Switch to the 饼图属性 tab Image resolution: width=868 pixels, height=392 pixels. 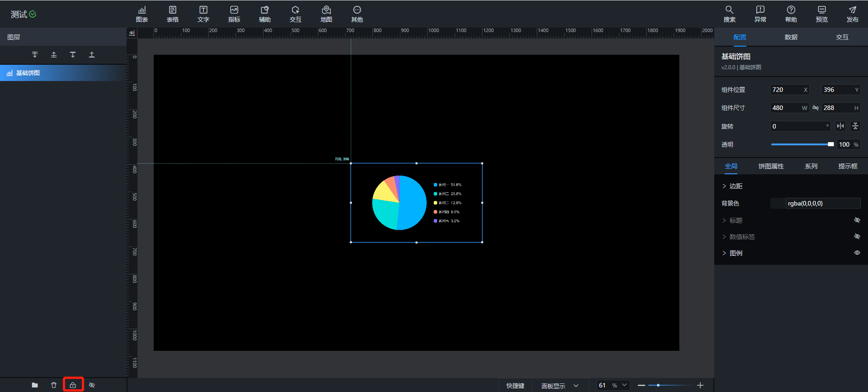tap(771, 166)
